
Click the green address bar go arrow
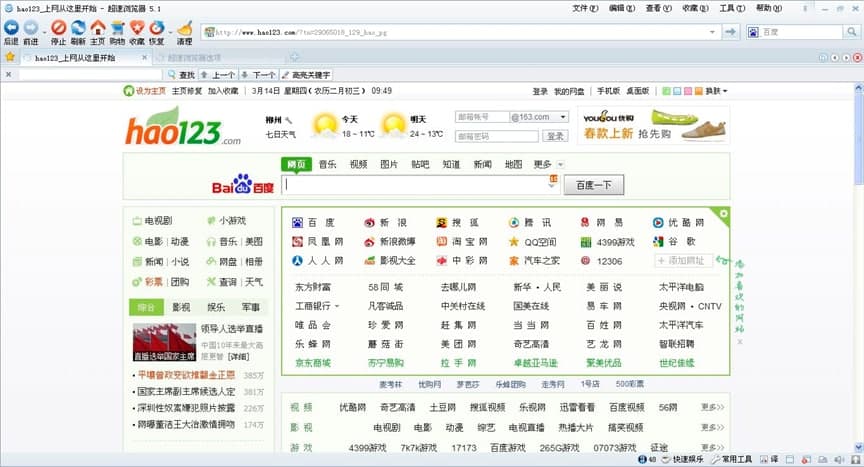click(x=731, y=32)
